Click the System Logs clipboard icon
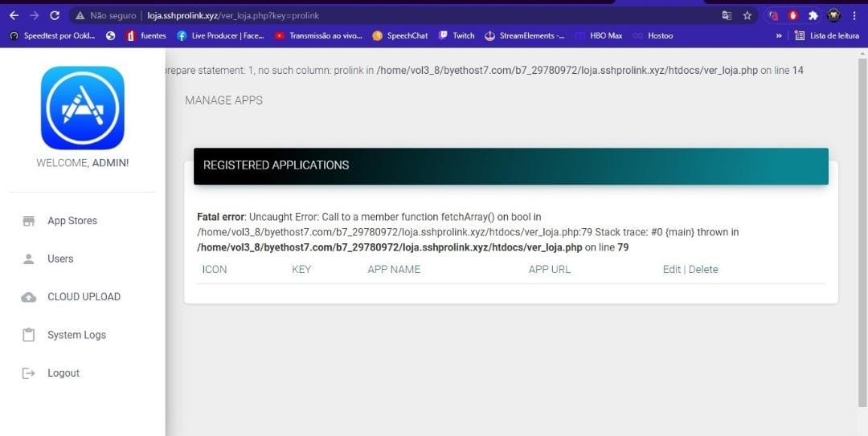868x436 pixels. 29,335
